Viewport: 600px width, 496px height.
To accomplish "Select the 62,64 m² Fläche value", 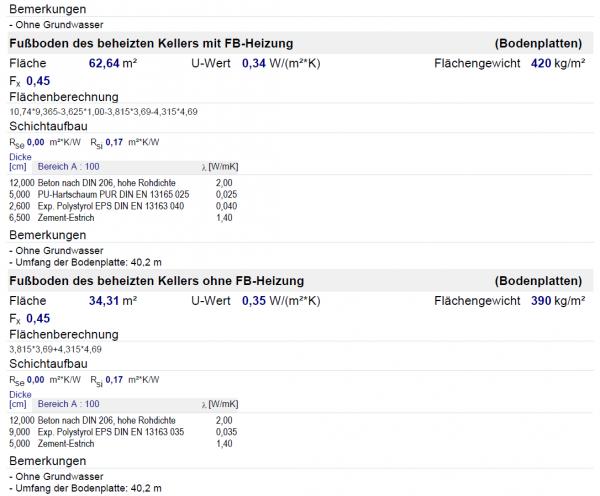I will [x=113, y=63].
